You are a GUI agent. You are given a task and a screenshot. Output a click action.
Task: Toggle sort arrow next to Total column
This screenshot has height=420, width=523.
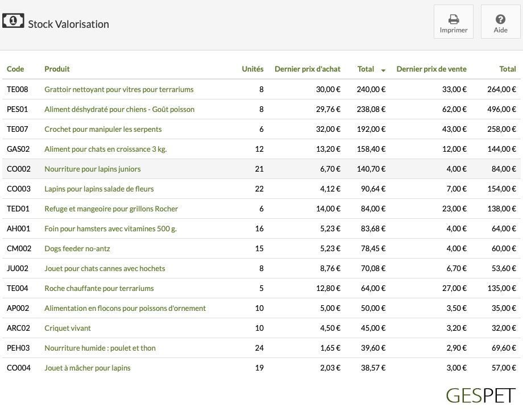[383, 70]
